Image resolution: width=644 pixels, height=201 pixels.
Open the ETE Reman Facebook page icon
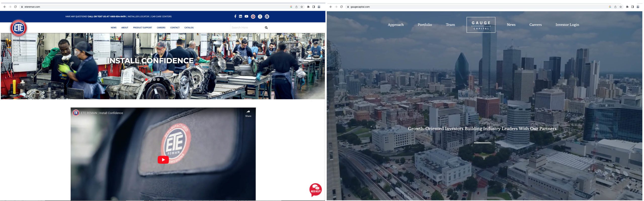(235, 16)
